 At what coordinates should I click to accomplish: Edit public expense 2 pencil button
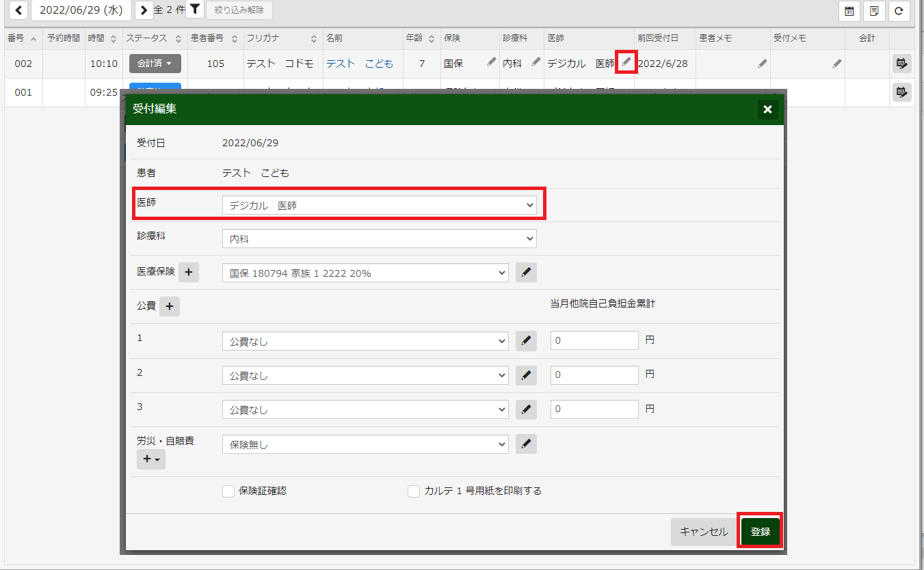point(526,375)
